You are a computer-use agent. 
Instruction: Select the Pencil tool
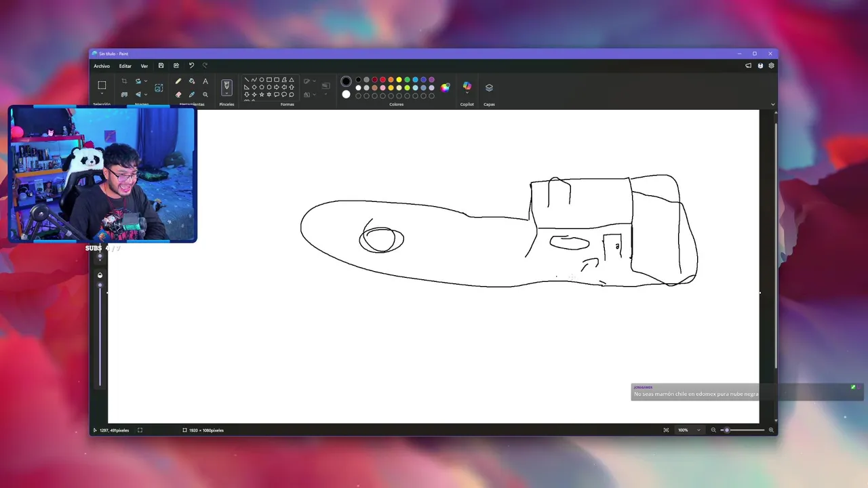click(178, 81)
